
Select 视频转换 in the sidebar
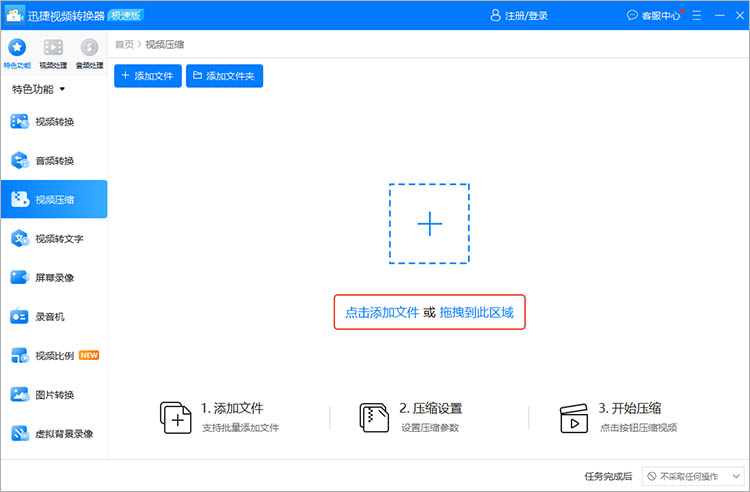pyautogui.click(x=54, y=121)
